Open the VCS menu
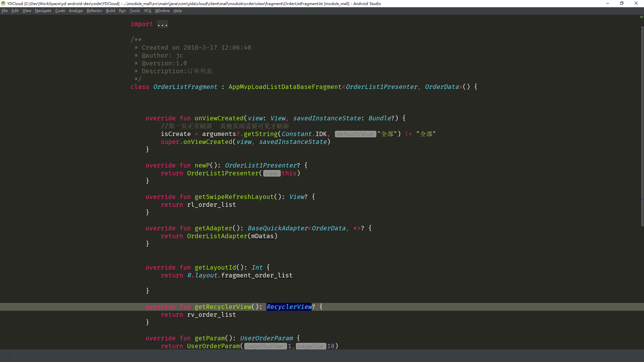The image size is (644, 362). [x=147, y=10]
